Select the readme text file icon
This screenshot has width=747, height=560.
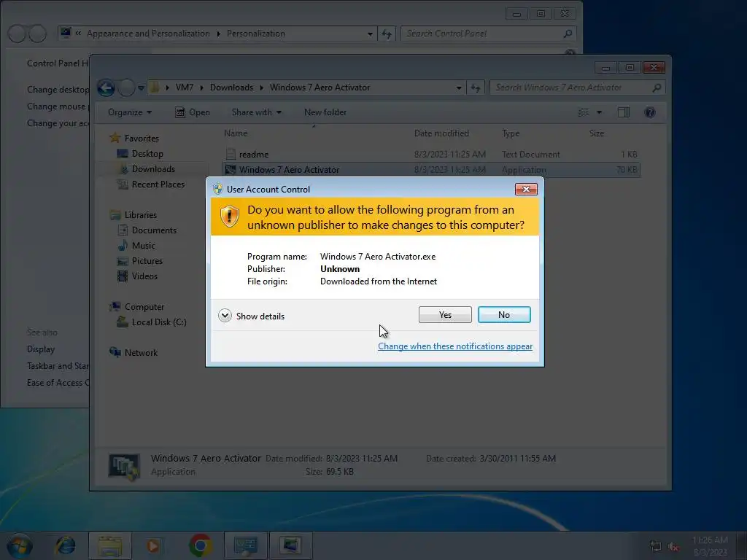[x=231, y=155]
